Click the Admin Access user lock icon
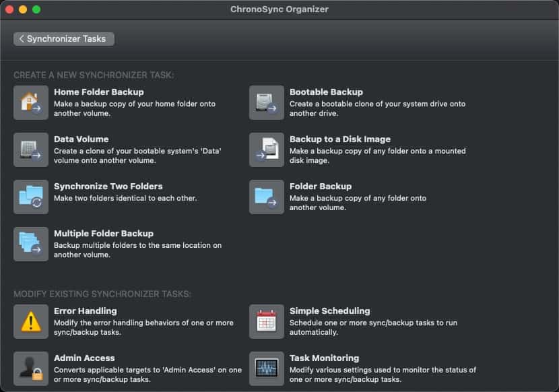The image size is (559, 392). click(31, 368)
